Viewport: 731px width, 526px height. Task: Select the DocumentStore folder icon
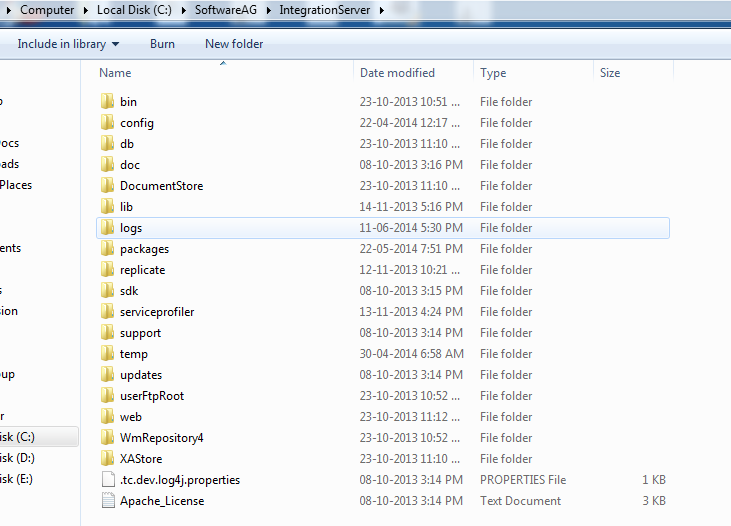pos(107,185)
